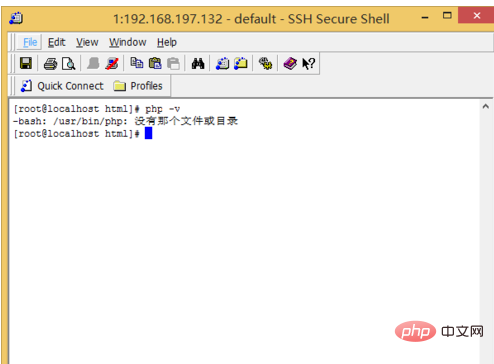
Task: Click the 'php -v' command text
Action: pos(163,109)
